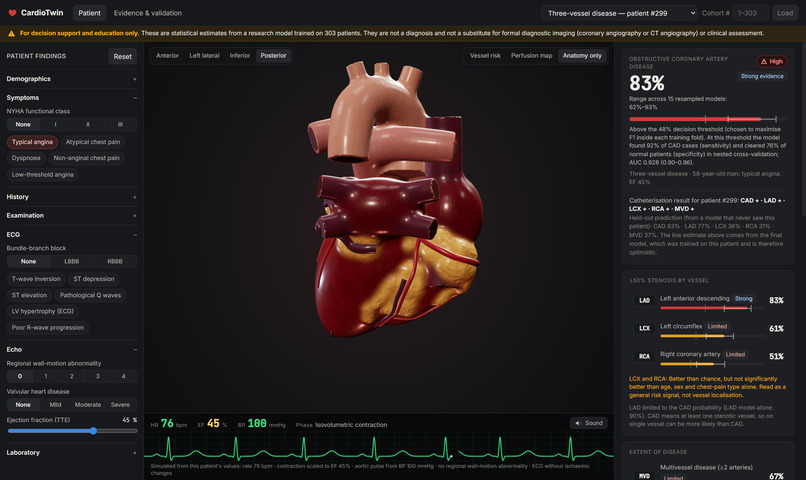Image resolution: width=806 pixels, height=480 pixels.
Task: Set valvular heart disease to Moderate
Action: click(x=88, y=405)
